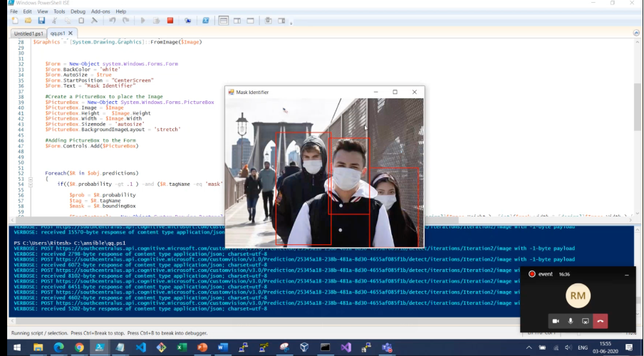This screenshot has height=356, width=644.
Task: Stop screen sharing in call window
Action: [585, 321]
